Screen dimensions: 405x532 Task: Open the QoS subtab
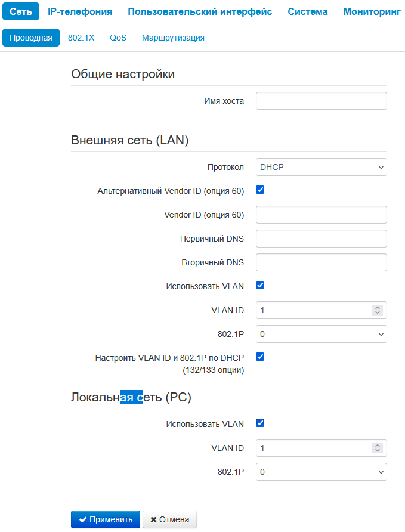(x=118, y=38)
